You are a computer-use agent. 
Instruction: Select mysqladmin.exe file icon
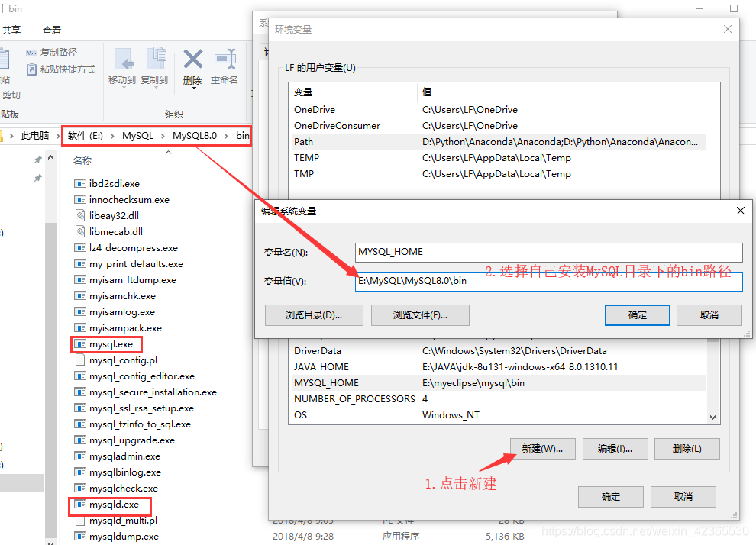click(80, 456)
